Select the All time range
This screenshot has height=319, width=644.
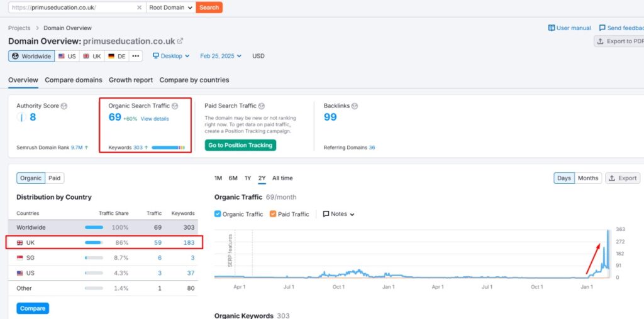(282, 178)
